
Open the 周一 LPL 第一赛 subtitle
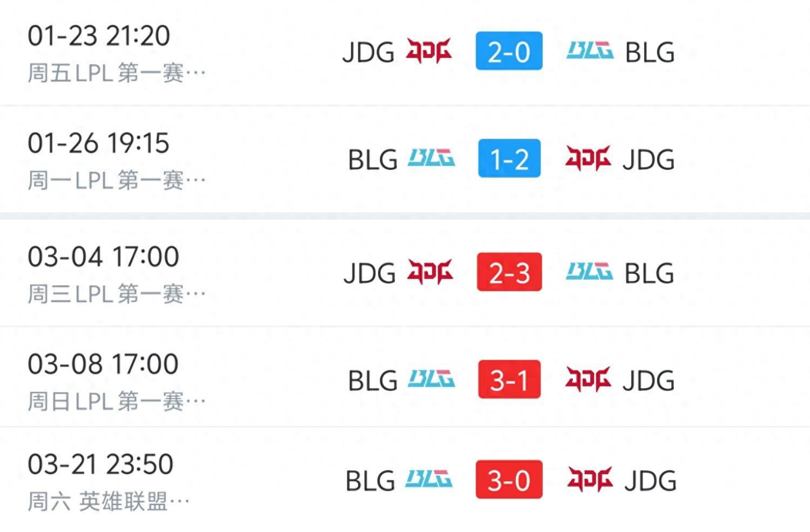click(116, 180)
